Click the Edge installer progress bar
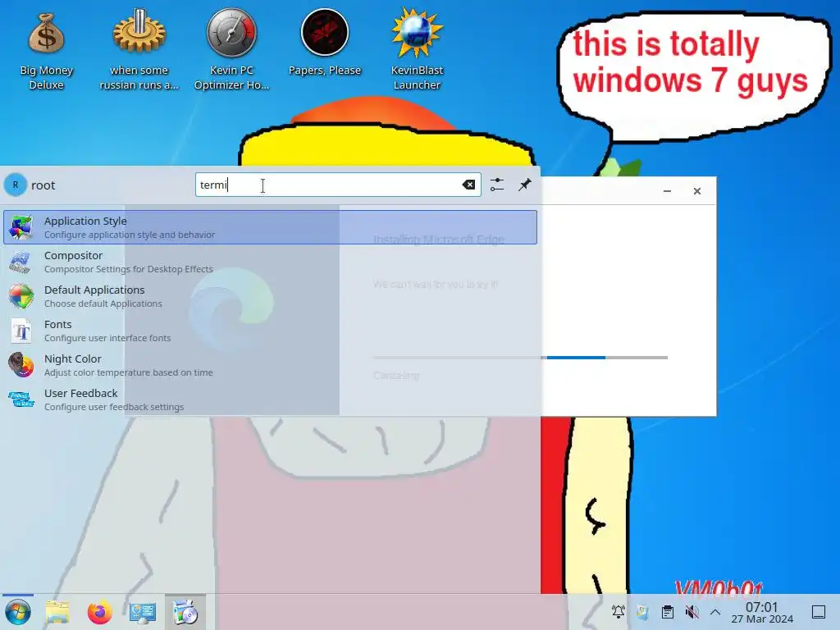This screenshot has width=840, height=630. point(520,358)
